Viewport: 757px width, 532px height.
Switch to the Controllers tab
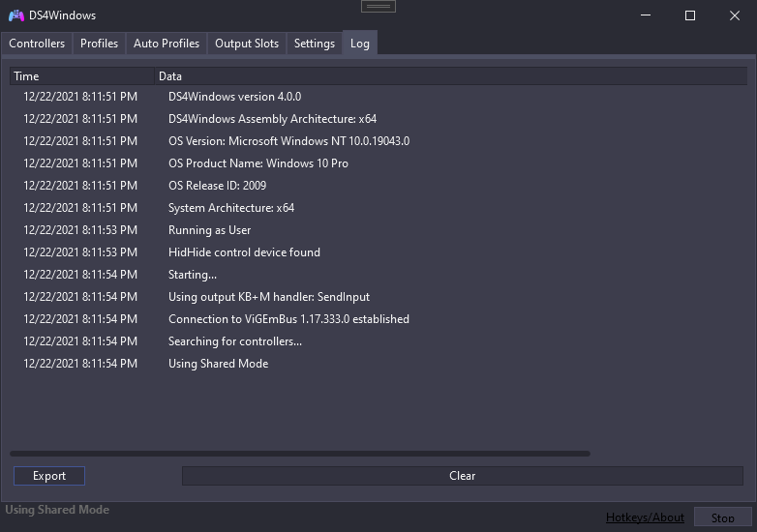(x=37, y=44)
